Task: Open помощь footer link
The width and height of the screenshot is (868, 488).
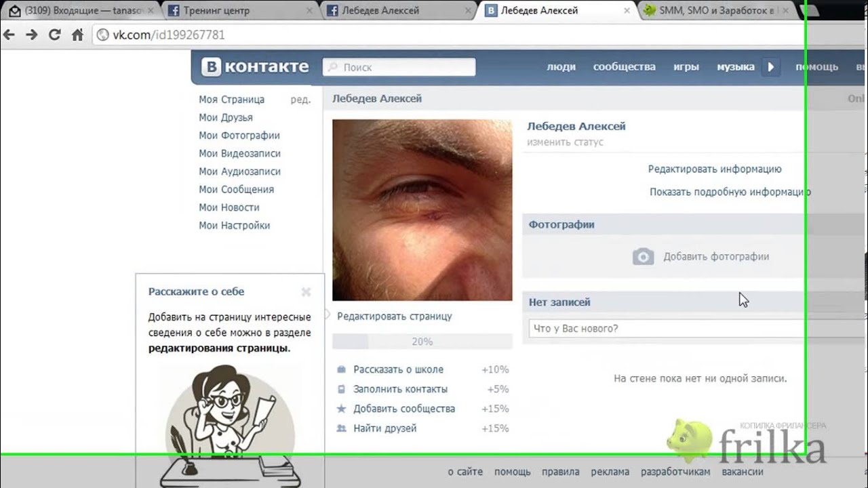Action: click(x=513, y=472)
